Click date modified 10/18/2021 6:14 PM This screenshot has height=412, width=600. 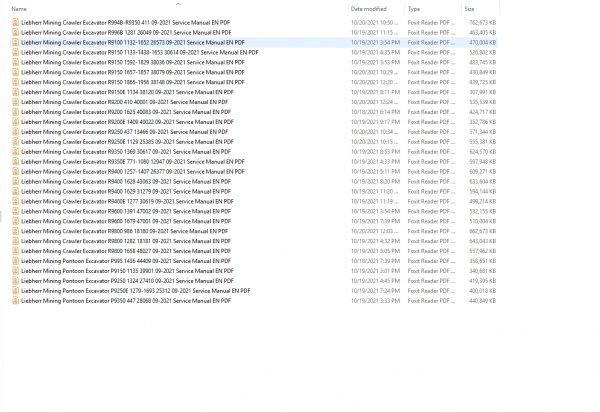coord(375,112)
